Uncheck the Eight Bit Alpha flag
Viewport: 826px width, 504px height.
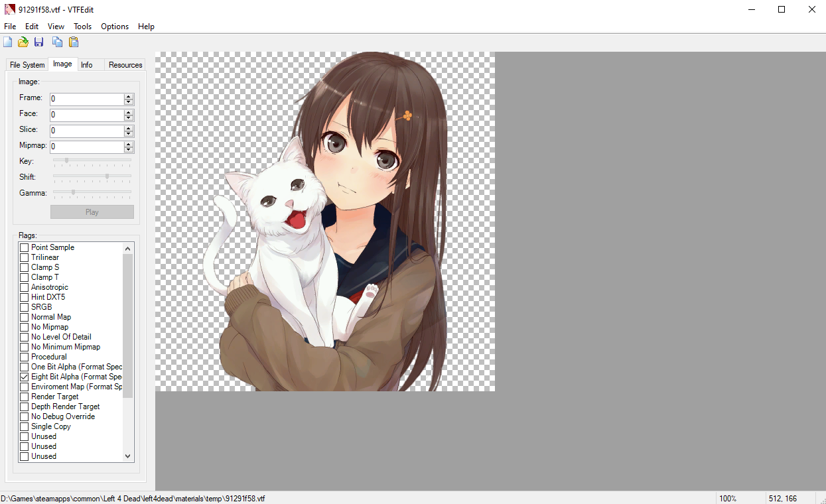[x=24, y=377]
